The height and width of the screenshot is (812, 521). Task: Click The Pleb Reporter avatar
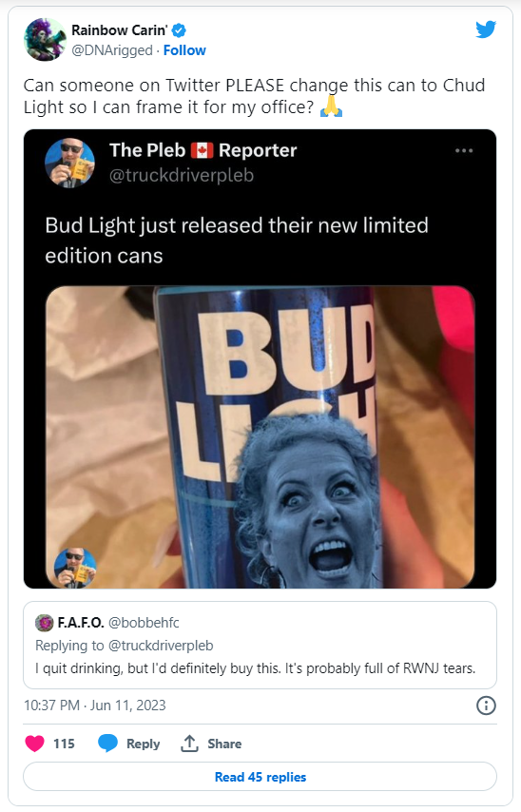70,163
